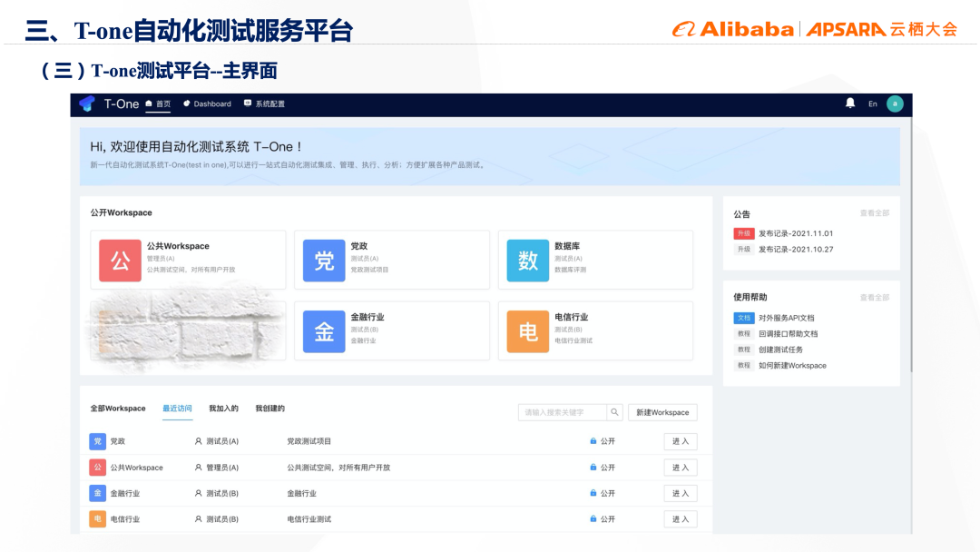Open 发布记录-2021.10.27 announcement
The width and height of the screenshot is (980, 552).
(796, 249)
